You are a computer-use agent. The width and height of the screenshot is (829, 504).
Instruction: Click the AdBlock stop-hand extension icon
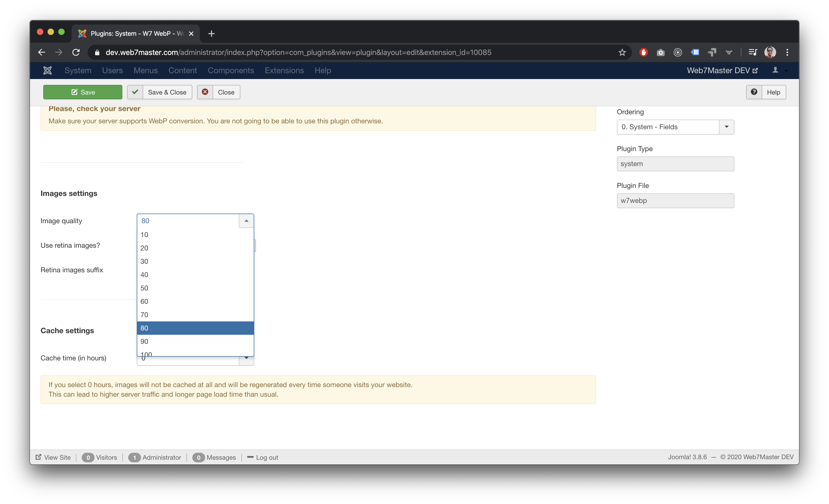click(x=644, y=52)
